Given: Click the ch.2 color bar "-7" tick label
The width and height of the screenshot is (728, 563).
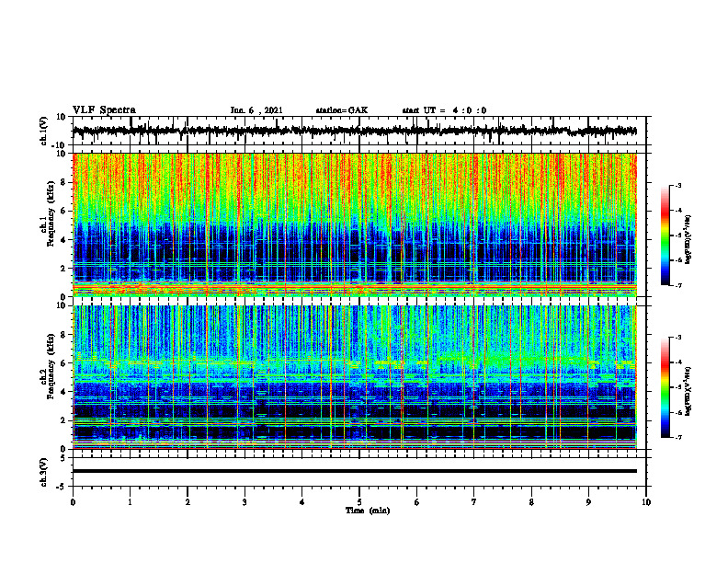Looking at the screenshot, I should pyautogui.click(x=678, y=438).
